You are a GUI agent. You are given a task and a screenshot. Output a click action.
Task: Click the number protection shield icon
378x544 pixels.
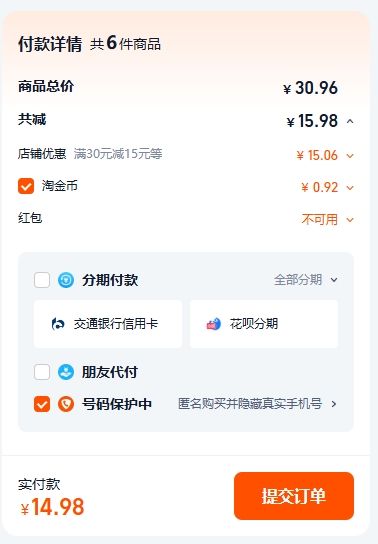pos(66,404)
